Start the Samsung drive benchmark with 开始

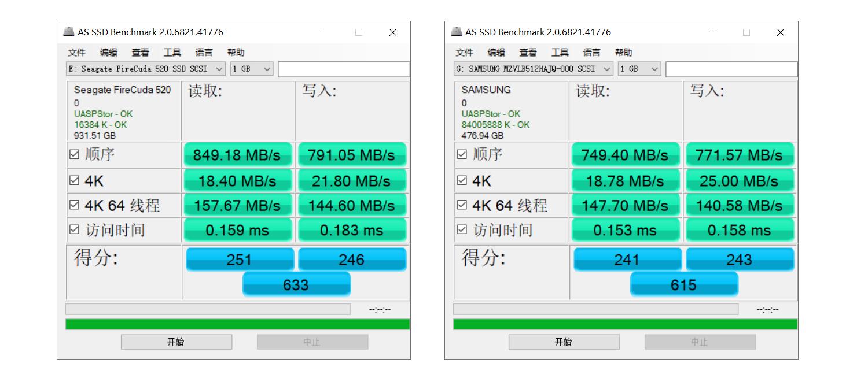pos(564,342)
